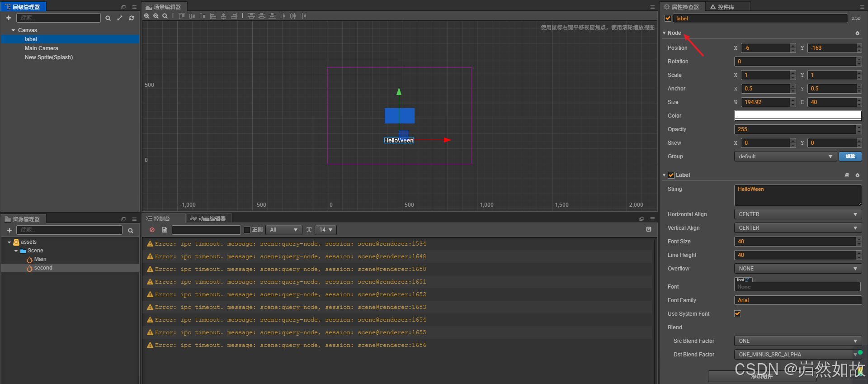Open the Vertical Align dropdown

pos(798,228)
